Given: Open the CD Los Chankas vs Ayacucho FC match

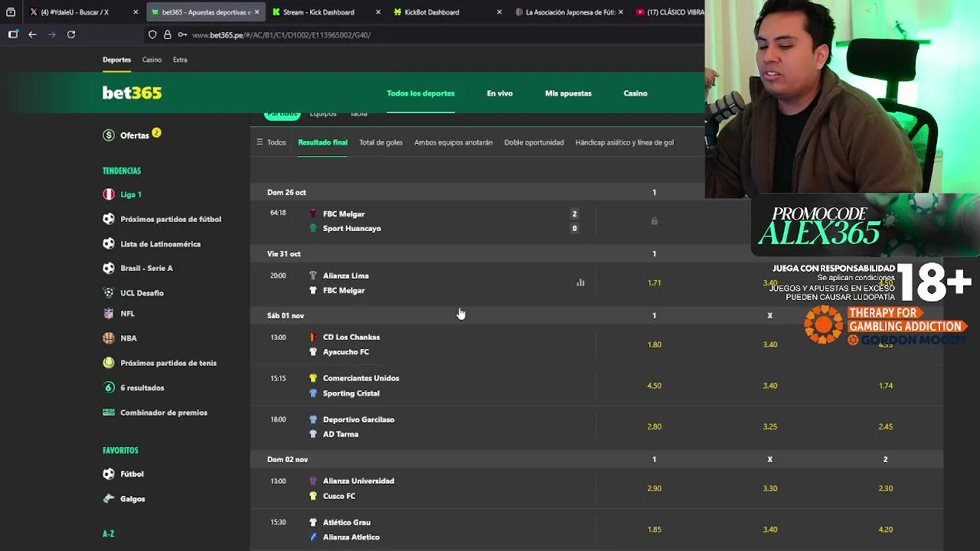Looking at the screenshot, I should pyautogui.click(x=423, y=344).
